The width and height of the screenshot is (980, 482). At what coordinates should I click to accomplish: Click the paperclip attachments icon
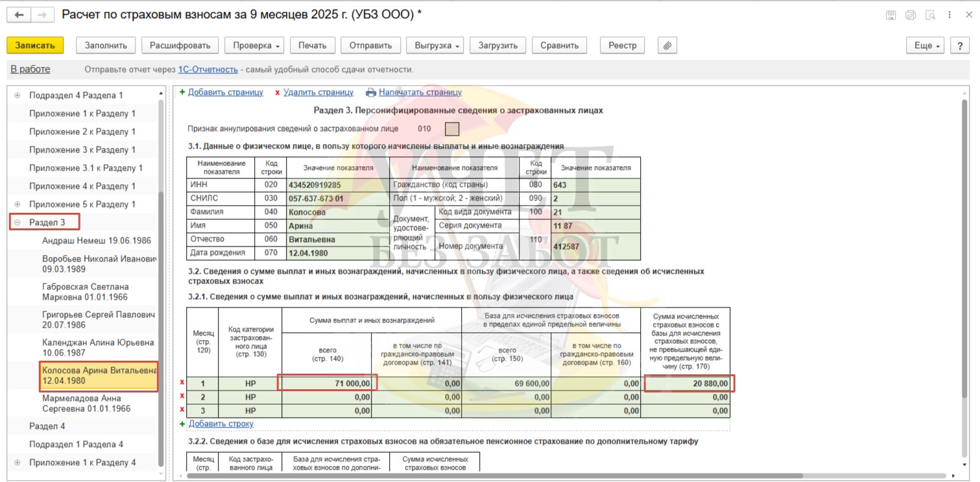(x=667, y=45)
